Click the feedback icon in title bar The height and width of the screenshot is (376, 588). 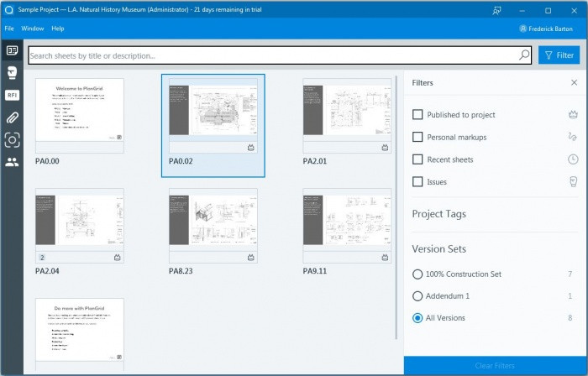click(496, 10)
